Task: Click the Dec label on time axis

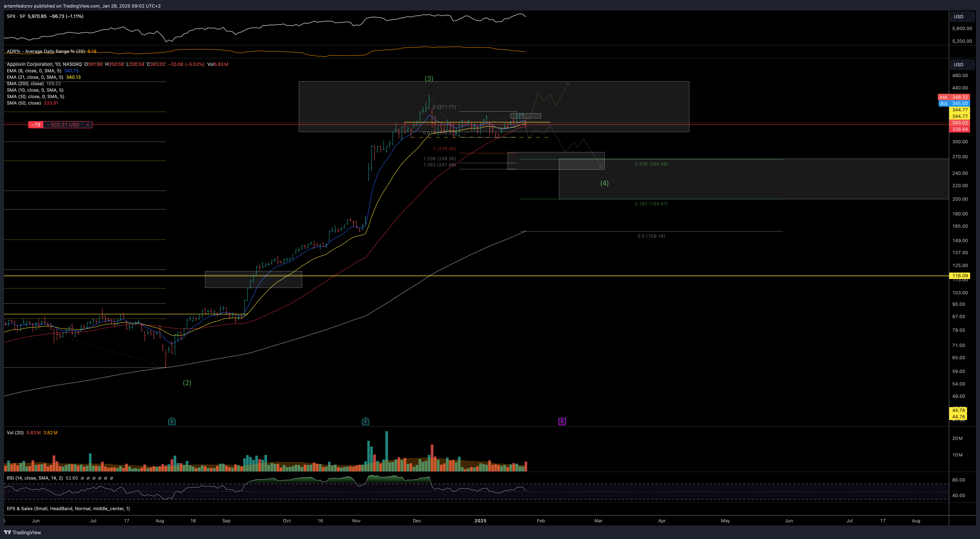Action: click(417, 521)
